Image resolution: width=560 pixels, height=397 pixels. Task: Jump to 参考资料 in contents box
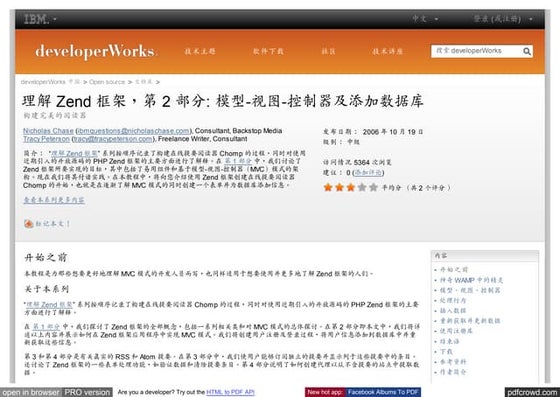pos(453,362)
